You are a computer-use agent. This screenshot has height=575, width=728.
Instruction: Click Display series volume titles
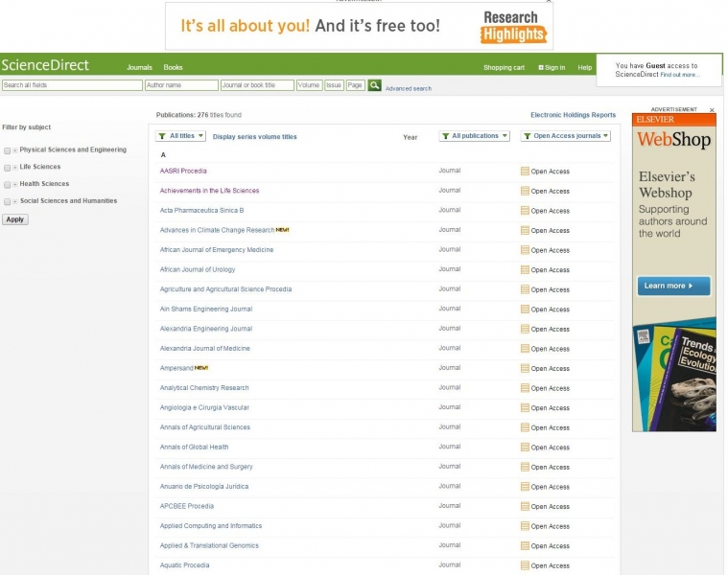254,137
